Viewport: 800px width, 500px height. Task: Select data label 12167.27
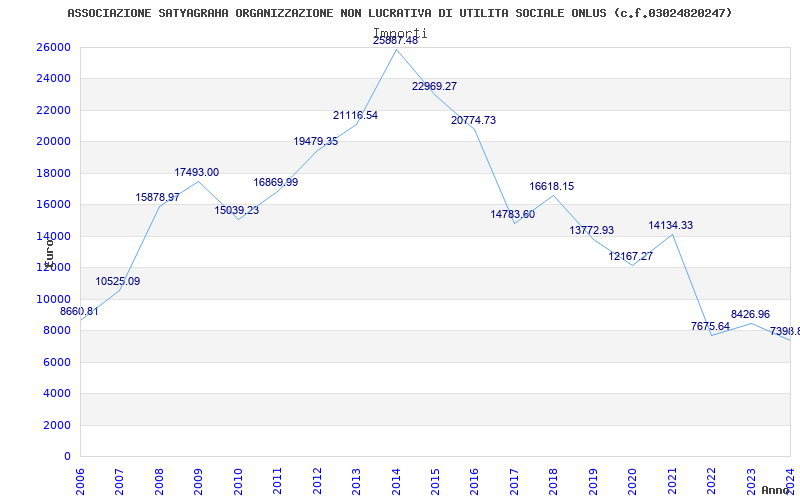point(630,256)
